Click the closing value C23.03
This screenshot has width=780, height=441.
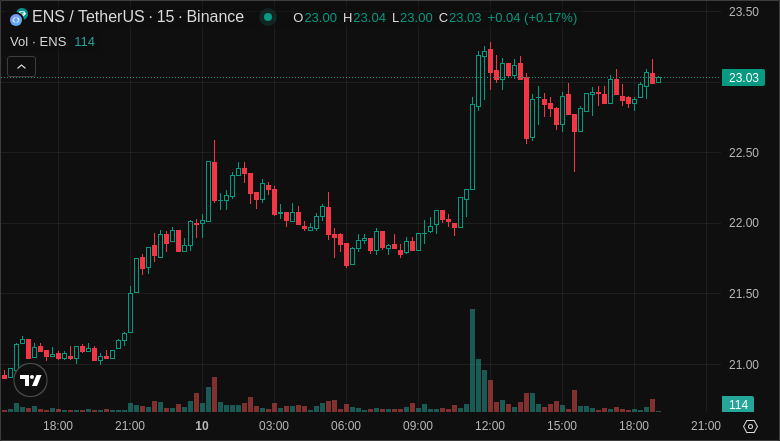[x=460, y=18]
